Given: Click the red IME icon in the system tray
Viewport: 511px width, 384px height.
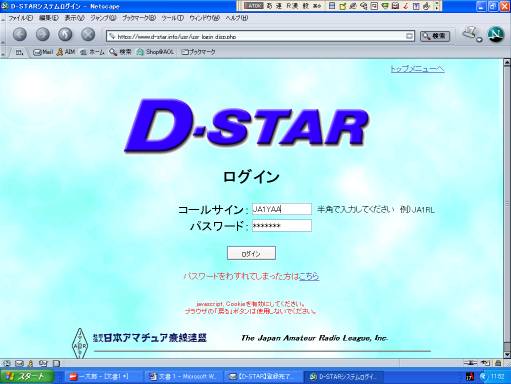Looking at the screenshot, I should pyautogui.click(x=470, y=377).
